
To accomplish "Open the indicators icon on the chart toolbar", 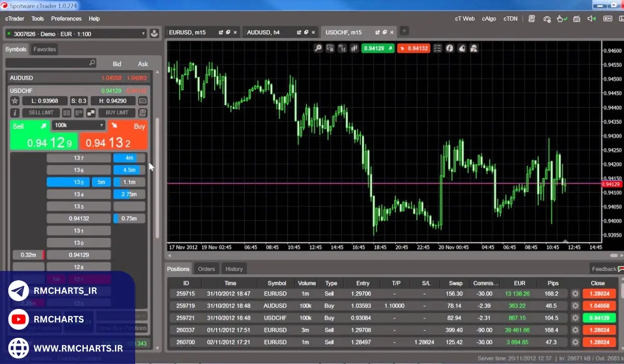I will [354, 48].
